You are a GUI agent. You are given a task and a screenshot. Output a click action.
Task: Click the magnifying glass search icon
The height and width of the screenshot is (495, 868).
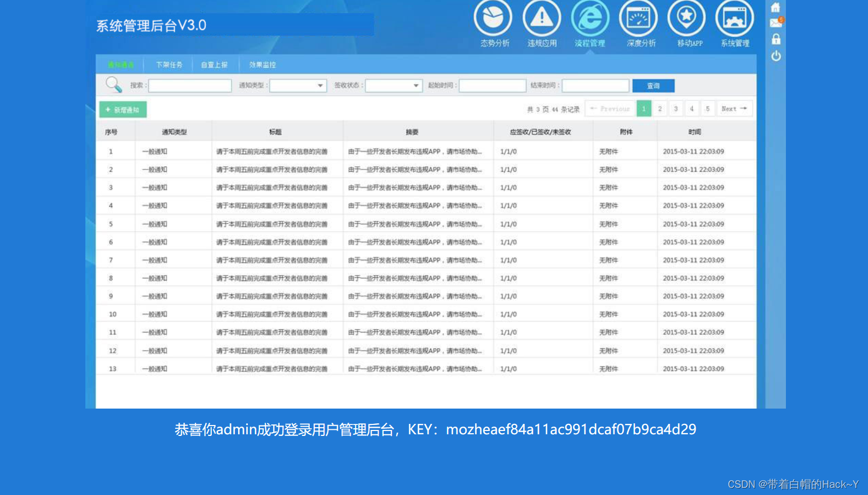coord(114,84)
